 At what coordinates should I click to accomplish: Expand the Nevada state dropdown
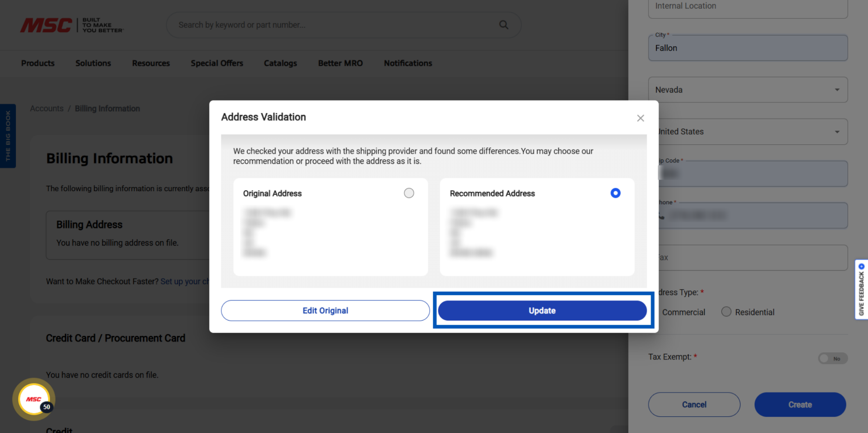coord(747,90)
